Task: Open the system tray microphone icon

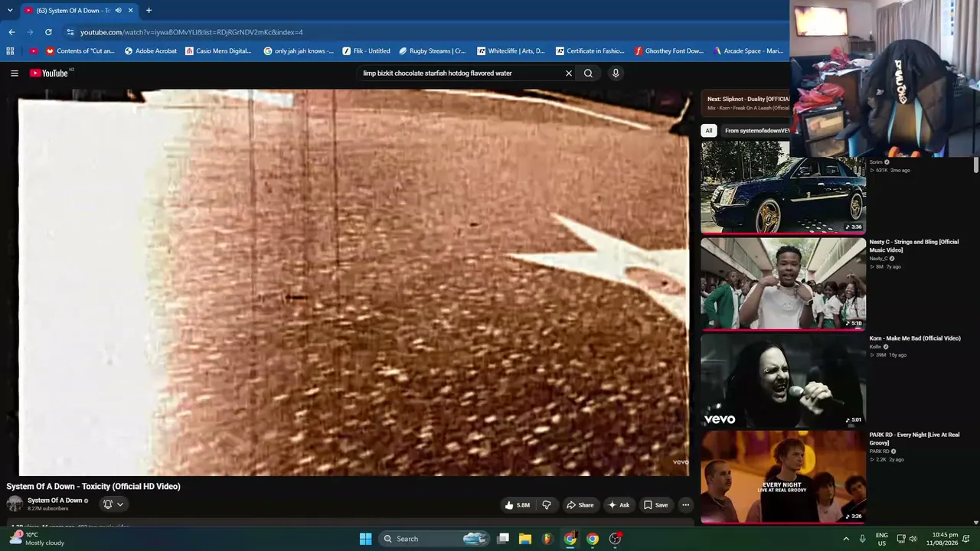Action: click(862, 539)
